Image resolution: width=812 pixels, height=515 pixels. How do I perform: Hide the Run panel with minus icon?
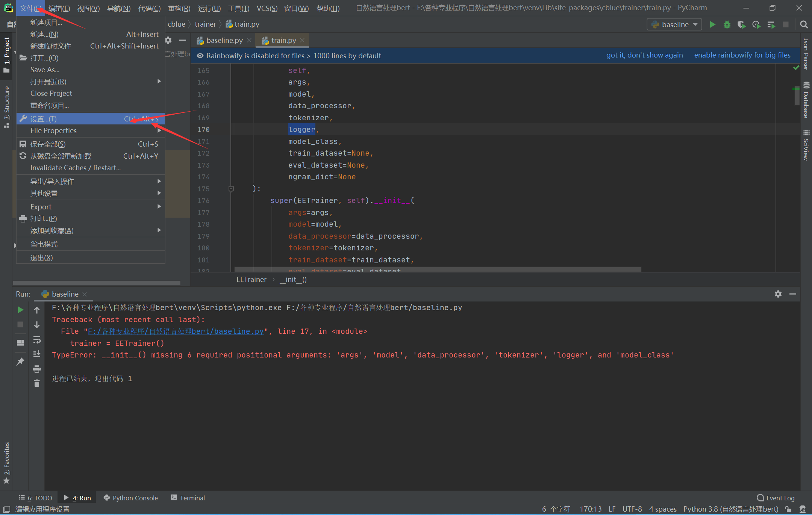tap(792, 294)
